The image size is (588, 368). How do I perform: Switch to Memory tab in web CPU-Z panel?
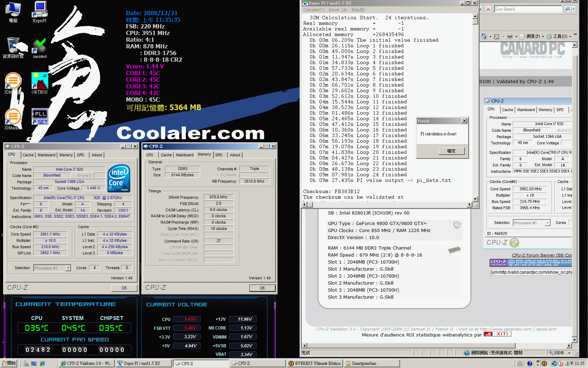coord(545,110)
